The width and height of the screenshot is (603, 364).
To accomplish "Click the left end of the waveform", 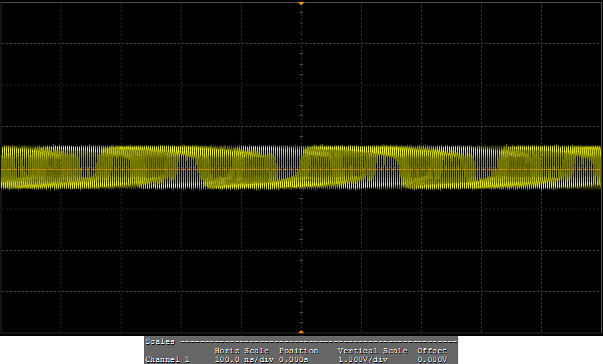I will (x=4, y=167).
